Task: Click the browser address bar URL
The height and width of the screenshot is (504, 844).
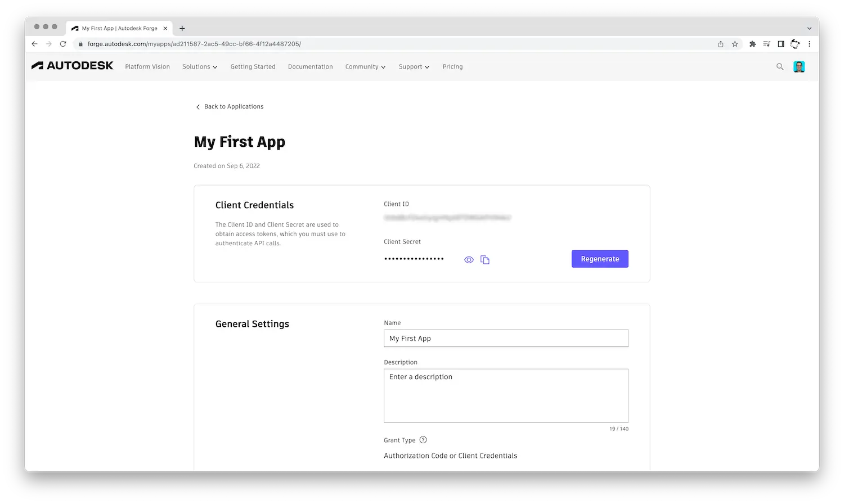Action: pyautogui.click(x=194, y=44)
